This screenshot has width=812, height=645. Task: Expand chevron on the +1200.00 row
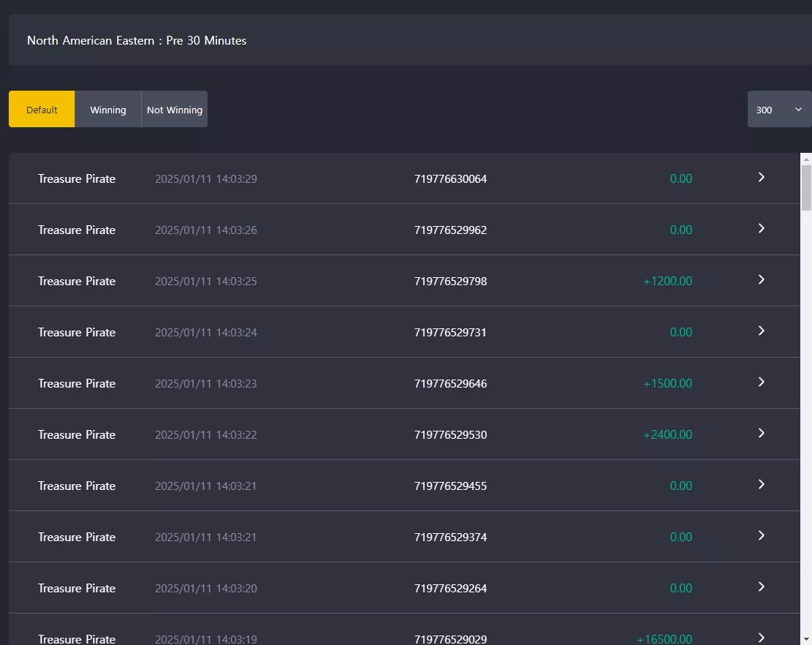[x=762, y=280]
